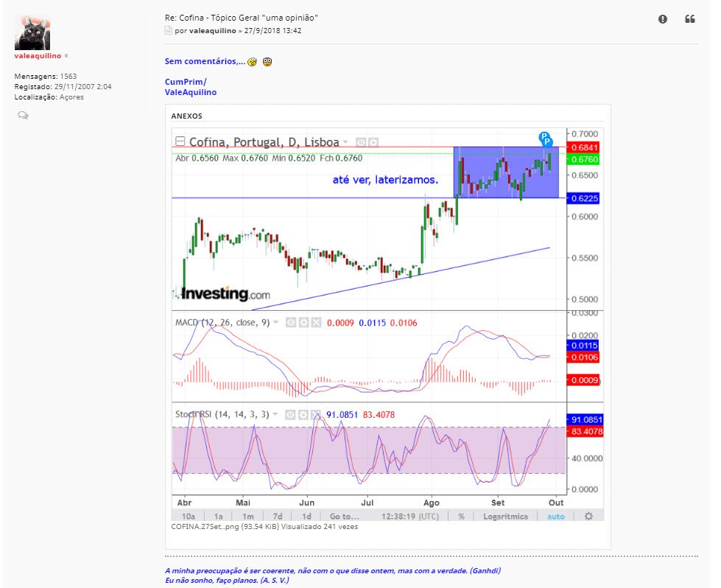
Task: Toggle Stoch RSI visibility eye
Action: coord(290,415)
